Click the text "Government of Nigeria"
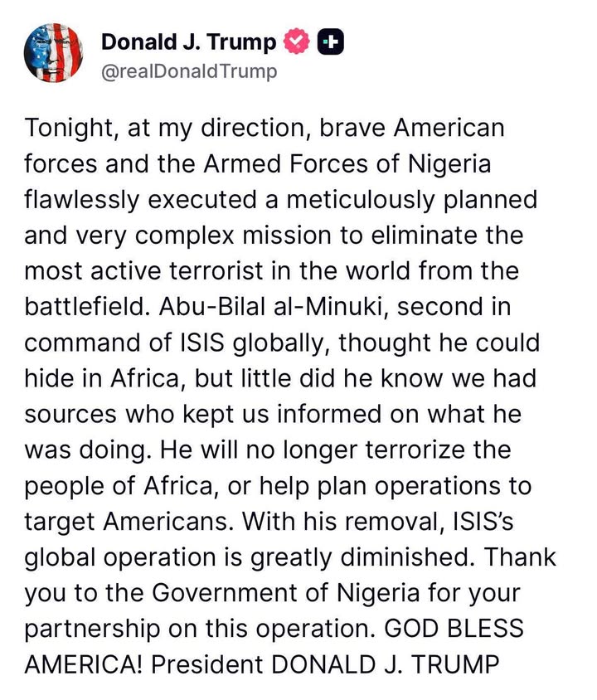This screenshot has height=700, width=597. [285, 593]
